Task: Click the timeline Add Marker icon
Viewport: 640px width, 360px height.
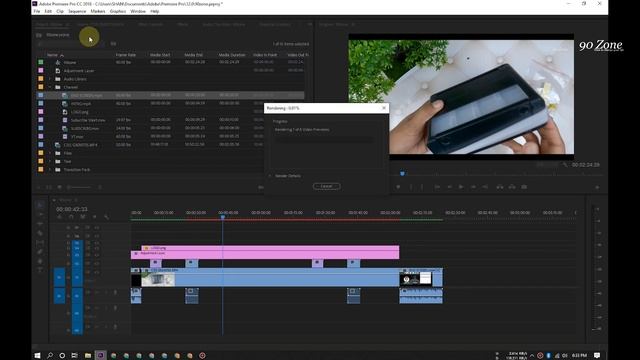Action: tap(95, 217)
